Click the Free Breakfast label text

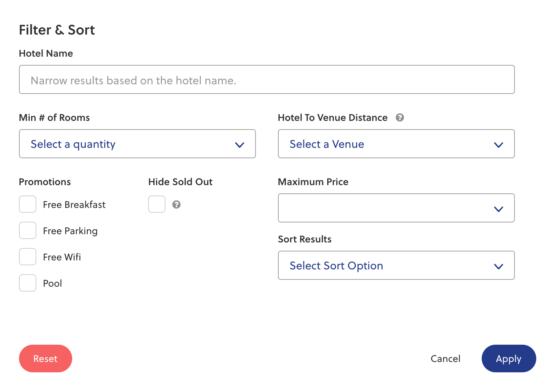pyautogui.click(x=74, y=205)
